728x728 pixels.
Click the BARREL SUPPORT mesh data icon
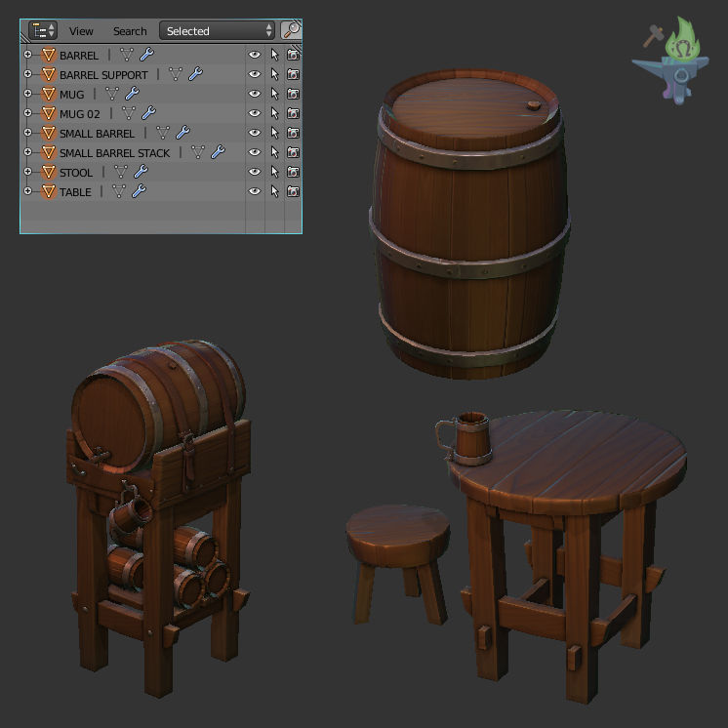pos(176,74)
